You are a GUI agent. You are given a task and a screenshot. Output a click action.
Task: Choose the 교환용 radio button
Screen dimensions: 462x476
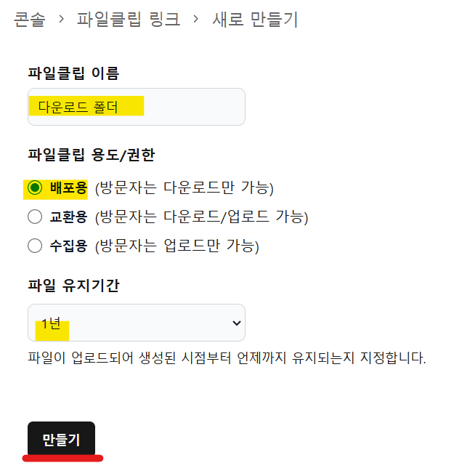[35, 217]
